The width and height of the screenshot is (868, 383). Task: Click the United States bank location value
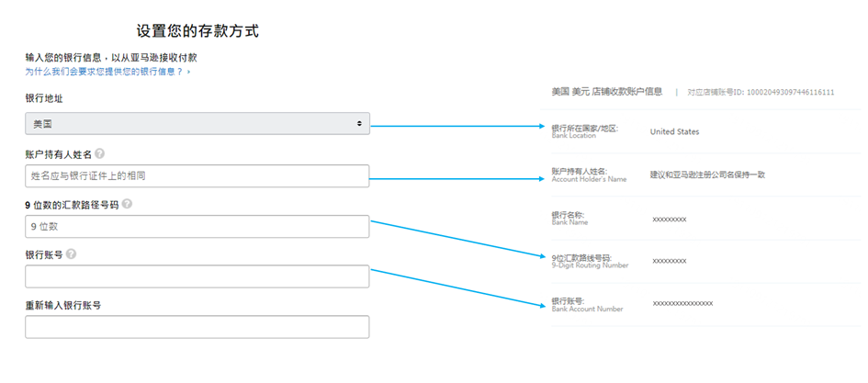point(674,132)
